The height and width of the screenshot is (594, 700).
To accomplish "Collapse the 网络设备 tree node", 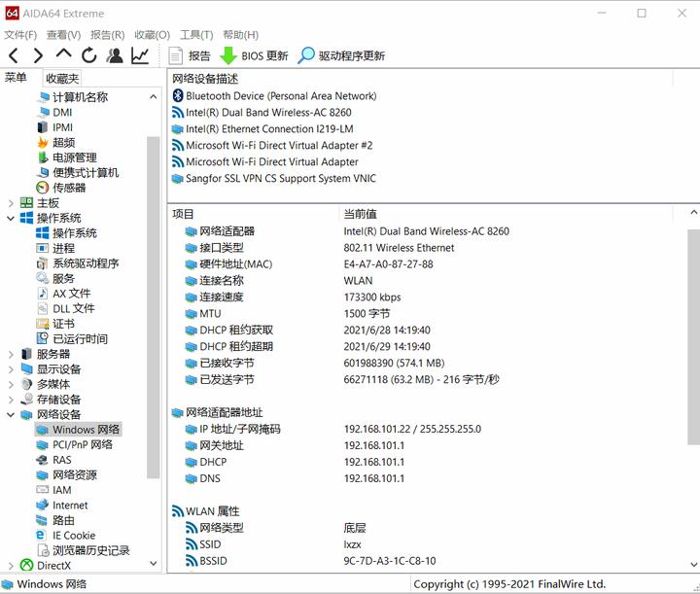I will click(11, 414).
